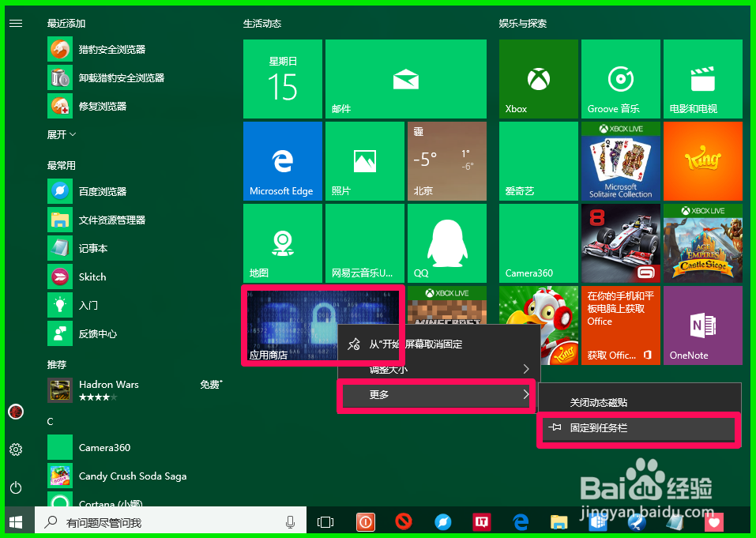Image resolution: width=756 pixels, height=538 pixels.
Task: Click the letter C section header
Action: pos(50,421)
